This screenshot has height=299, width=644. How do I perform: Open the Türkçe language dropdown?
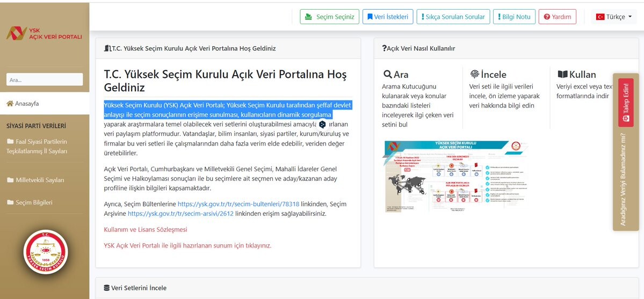click(x=614, y=17)
